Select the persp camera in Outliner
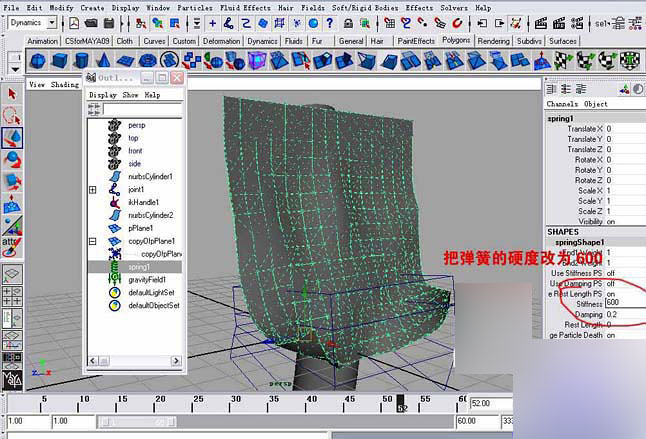646x439 pixels. point(136,124)
